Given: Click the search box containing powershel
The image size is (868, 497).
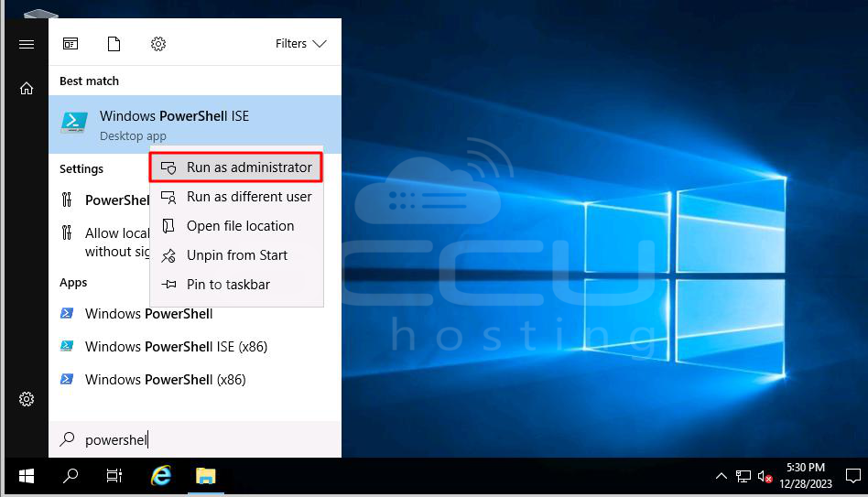Looking at the screenshot, I should [195, 439].
